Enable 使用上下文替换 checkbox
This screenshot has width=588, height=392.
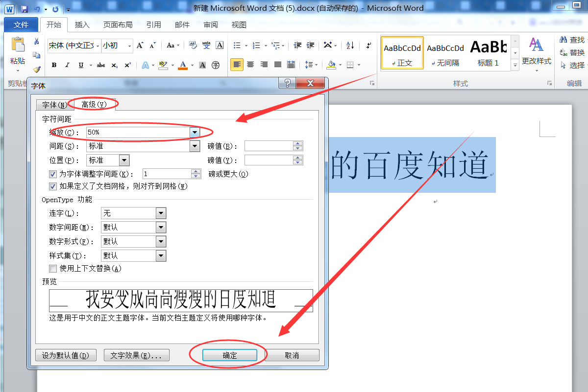[53, 268]
